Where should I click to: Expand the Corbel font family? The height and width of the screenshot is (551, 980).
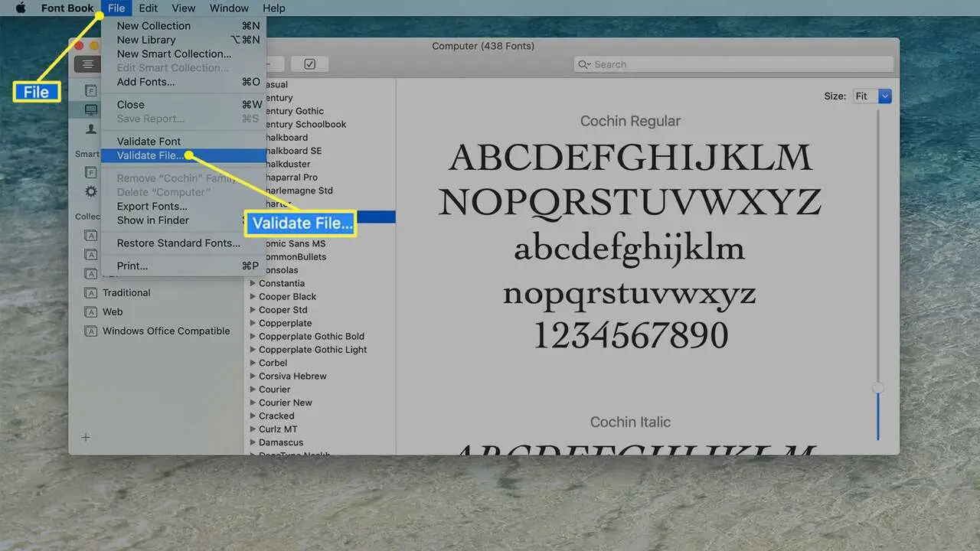(253, 363)
